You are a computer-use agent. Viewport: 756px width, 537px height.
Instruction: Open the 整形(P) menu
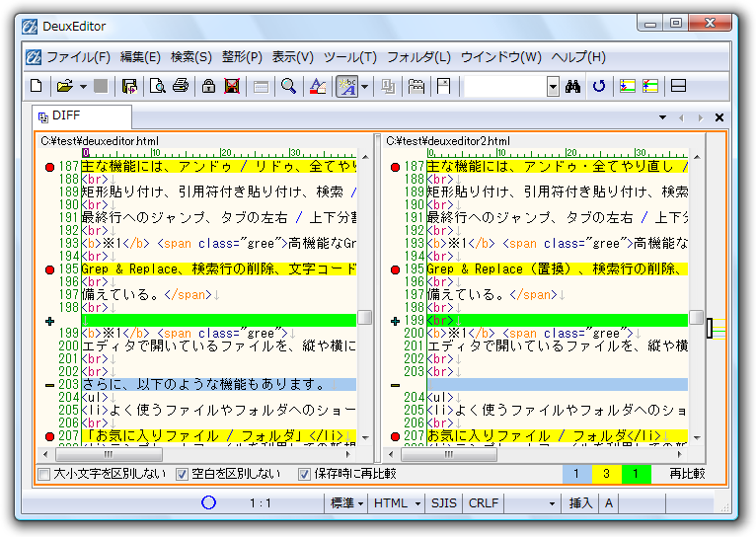click(x=242, y=57)
